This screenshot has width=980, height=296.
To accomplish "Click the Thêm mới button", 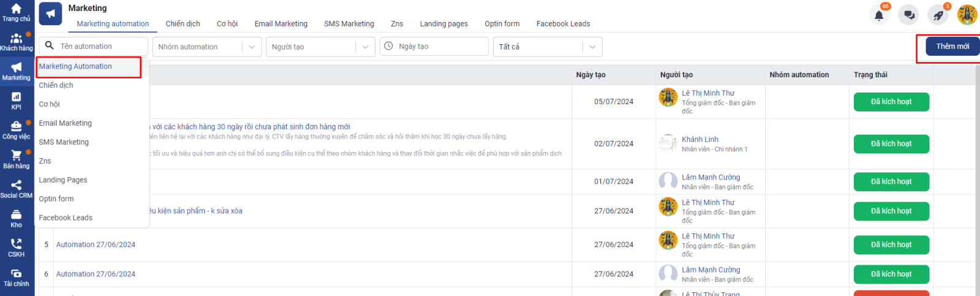I will click(x=952, y=47).
